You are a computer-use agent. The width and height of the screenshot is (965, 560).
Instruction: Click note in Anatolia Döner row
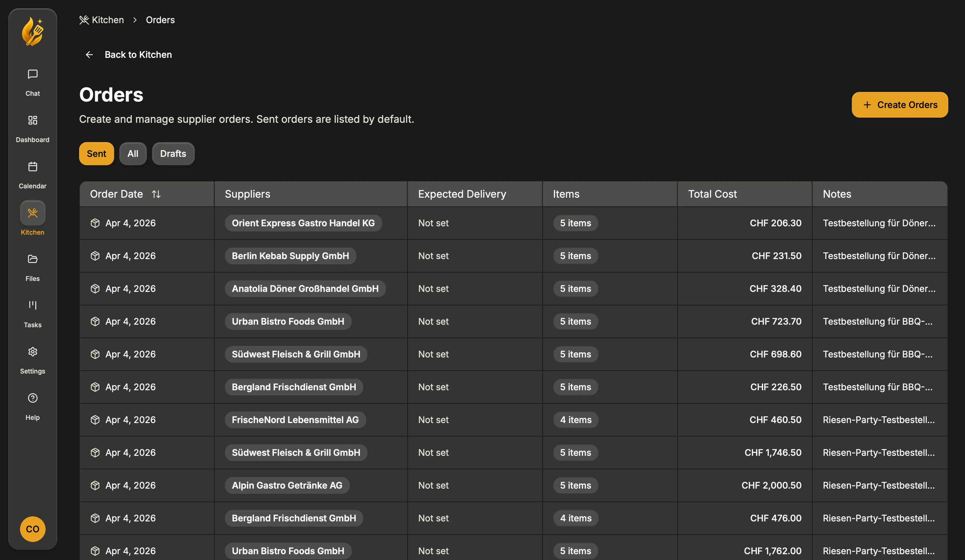[x=879, y=288]
